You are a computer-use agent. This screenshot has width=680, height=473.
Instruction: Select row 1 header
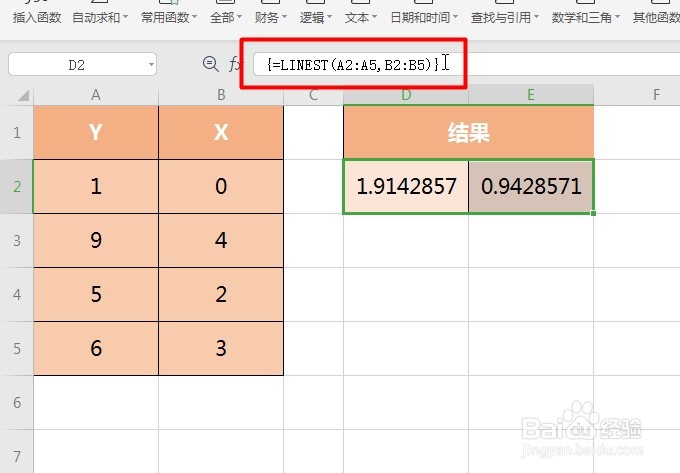point(16,132)
